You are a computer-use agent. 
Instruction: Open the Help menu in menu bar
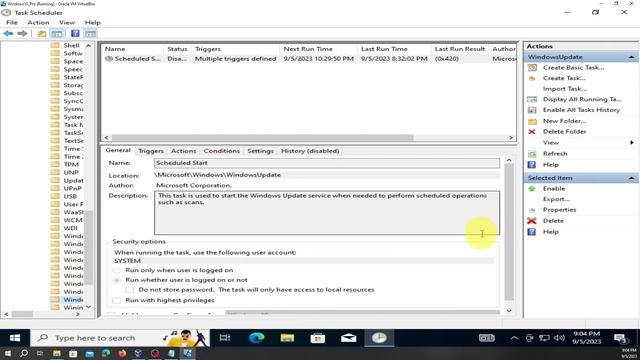click(93, 22)
